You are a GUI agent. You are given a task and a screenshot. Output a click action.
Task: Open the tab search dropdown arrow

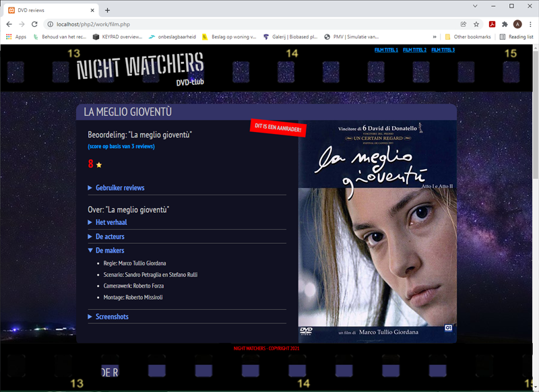(475, 6)
